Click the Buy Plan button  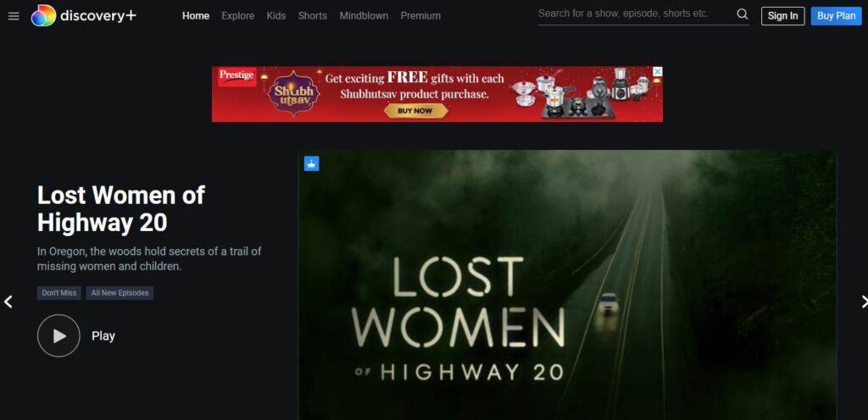837,16
